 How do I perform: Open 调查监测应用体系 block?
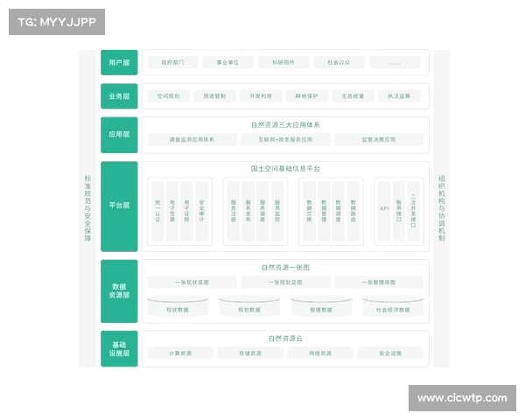191,139
